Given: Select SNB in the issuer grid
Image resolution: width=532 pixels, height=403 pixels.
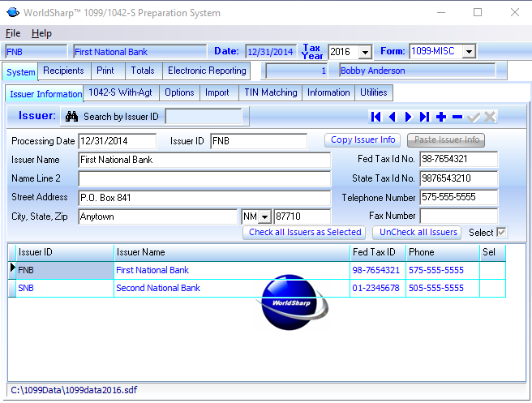Looking at the screenshot, I should 65,289.
